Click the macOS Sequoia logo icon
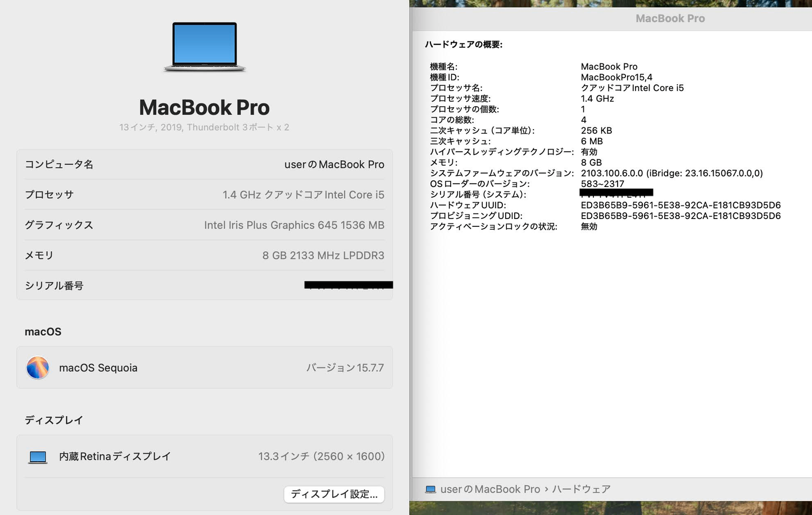Viewport: 812px width, 515px height. coord(38,368)
